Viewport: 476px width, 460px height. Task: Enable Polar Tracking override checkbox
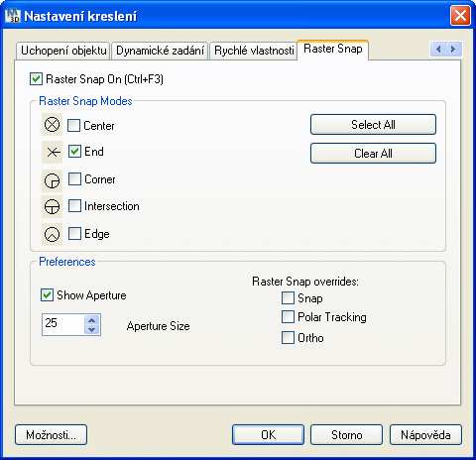coord(288,317)
